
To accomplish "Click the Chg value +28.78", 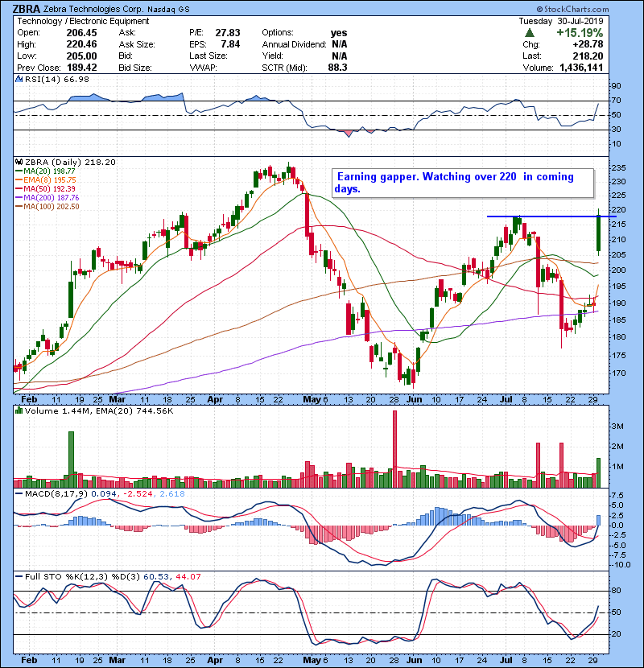I will click(588, 44).
